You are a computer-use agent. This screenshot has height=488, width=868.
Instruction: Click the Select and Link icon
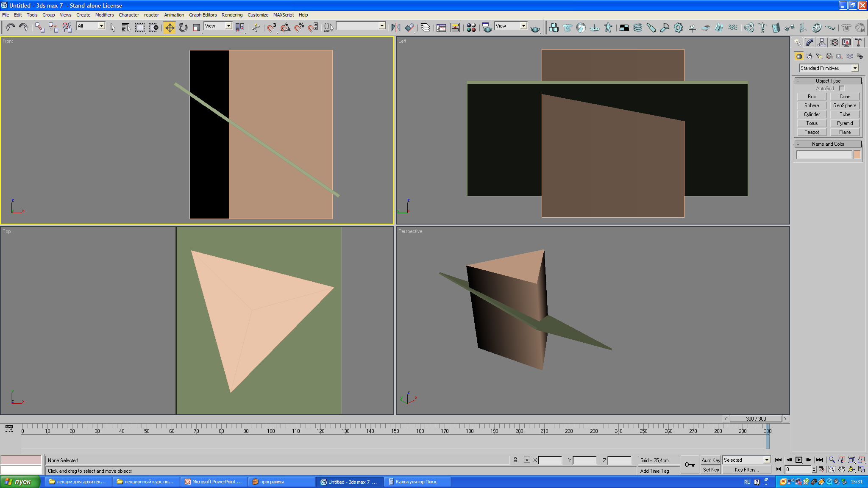39,28
